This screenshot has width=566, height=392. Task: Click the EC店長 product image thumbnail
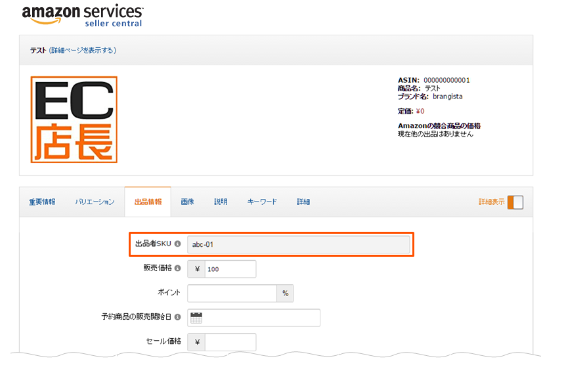[74, 120]
